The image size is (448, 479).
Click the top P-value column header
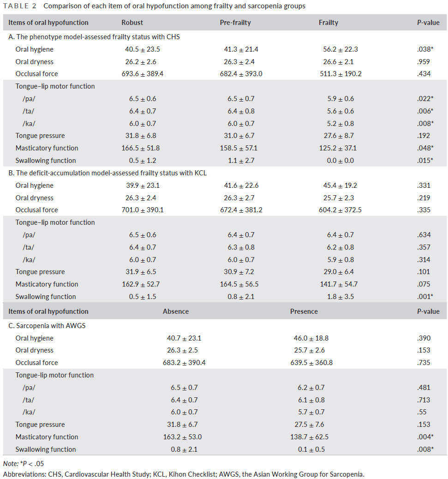428,23
